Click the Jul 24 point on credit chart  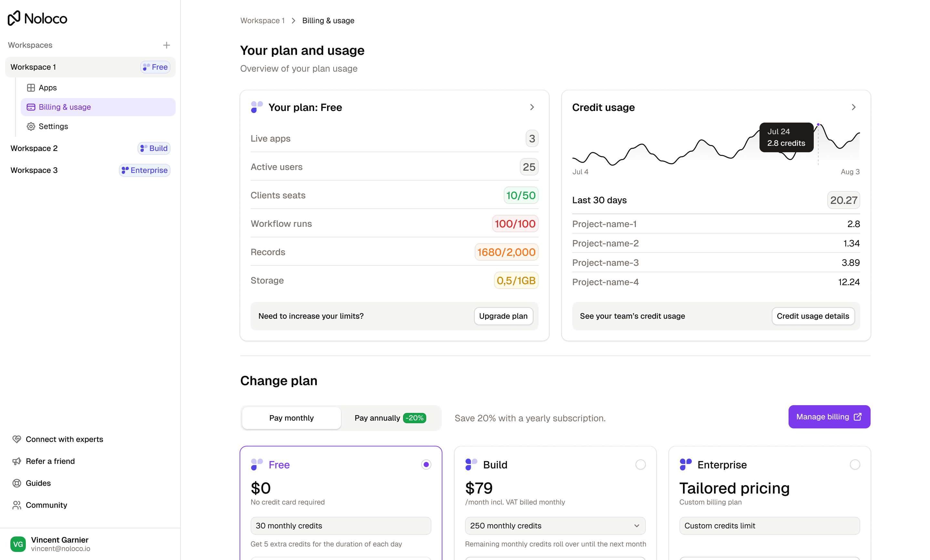818,125
